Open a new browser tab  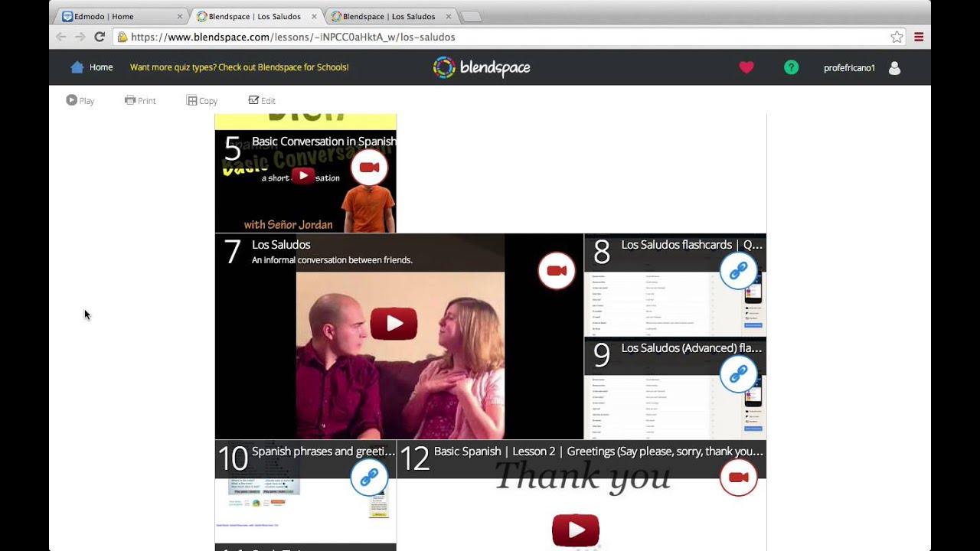point(472,17)
